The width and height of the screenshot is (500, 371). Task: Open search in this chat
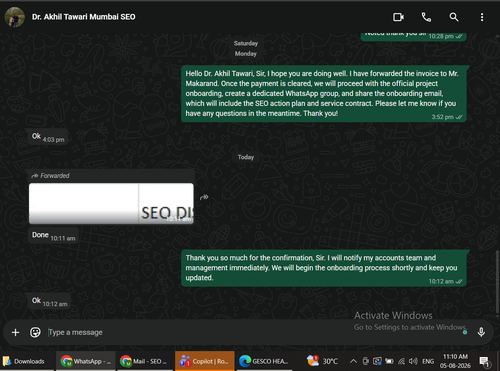point(454,17)
